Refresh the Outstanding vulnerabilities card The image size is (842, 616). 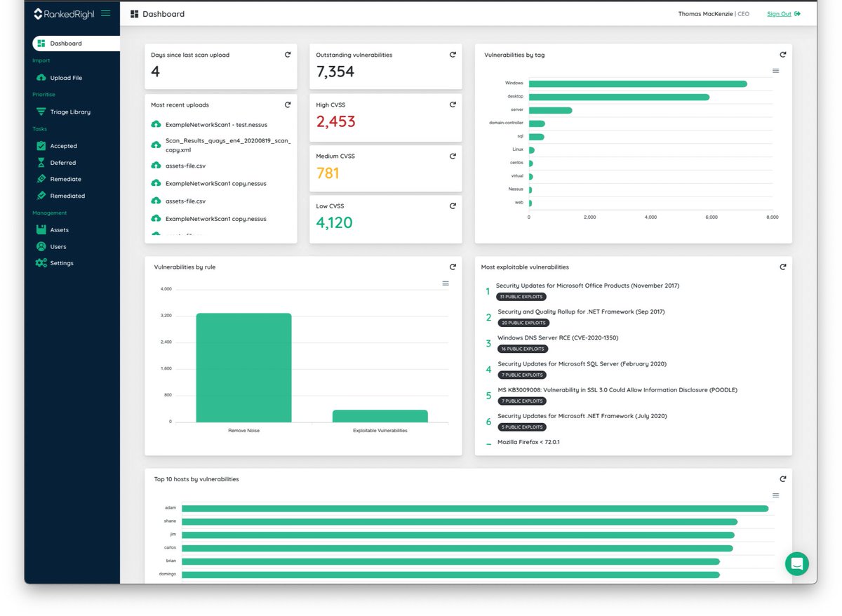(453, 55)
